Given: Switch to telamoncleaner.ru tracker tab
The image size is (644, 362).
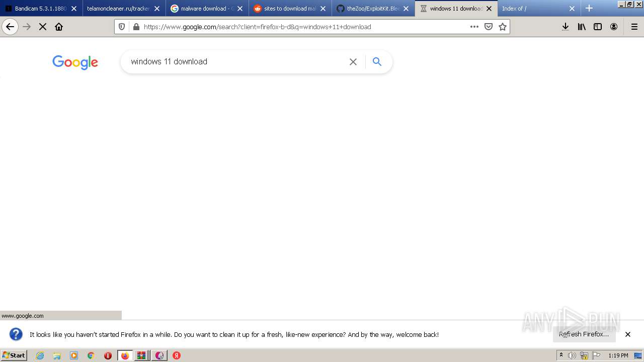Looking at the screenshot, I should (x=119, y=9).
